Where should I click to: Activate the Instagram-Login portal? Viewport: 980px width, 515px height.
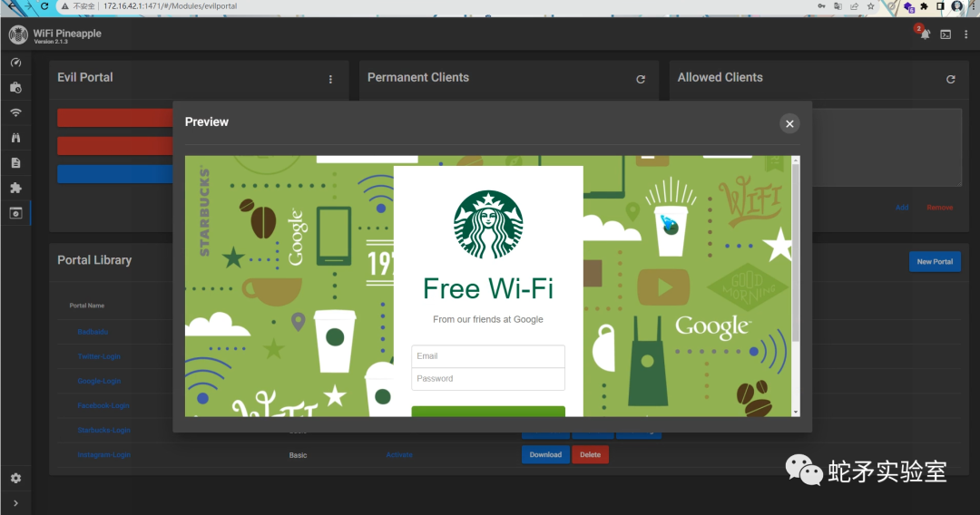pos(398,455)
